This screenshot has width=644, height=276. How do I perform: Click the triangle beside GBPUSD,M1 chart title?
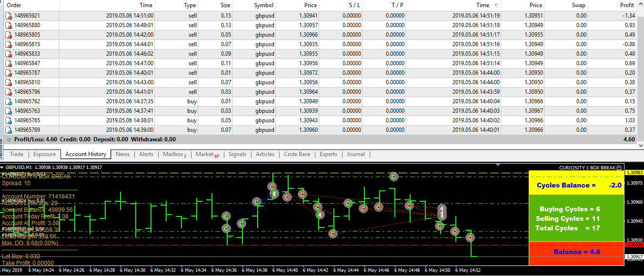2,168
